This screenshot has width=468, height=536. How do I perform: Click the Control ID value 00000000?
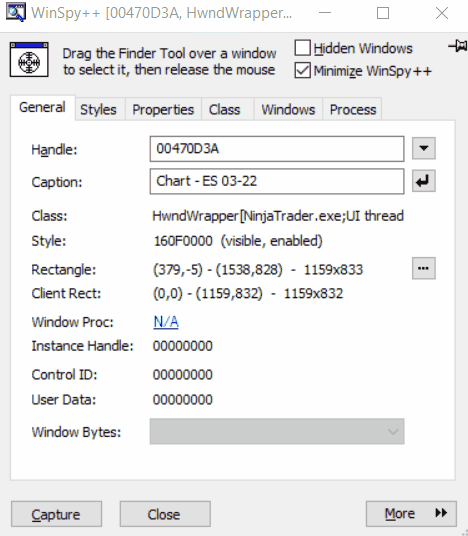[183, 375]
